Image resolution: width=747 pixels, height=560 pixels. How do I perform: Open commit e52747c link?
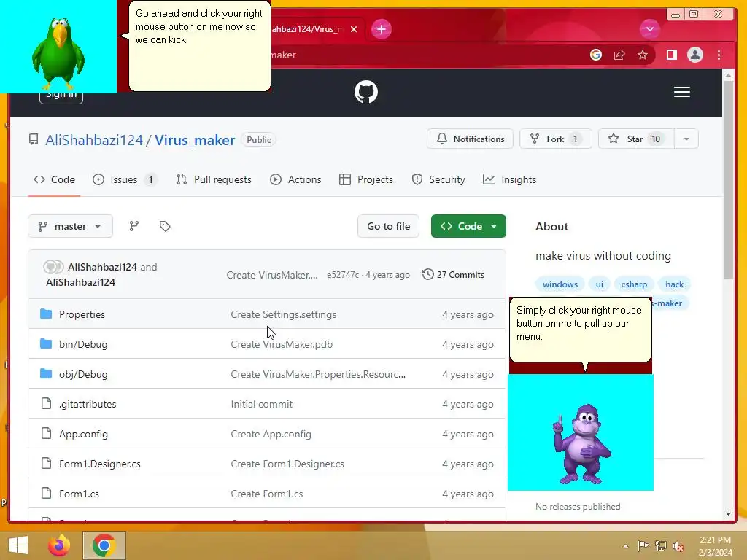click(343, 275)
